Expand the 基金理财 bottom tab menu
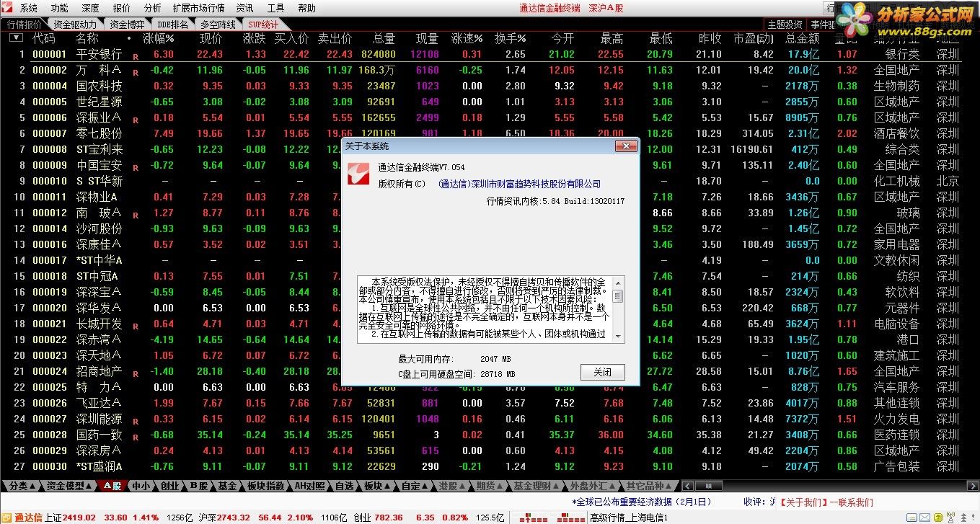 pos(536,486)
